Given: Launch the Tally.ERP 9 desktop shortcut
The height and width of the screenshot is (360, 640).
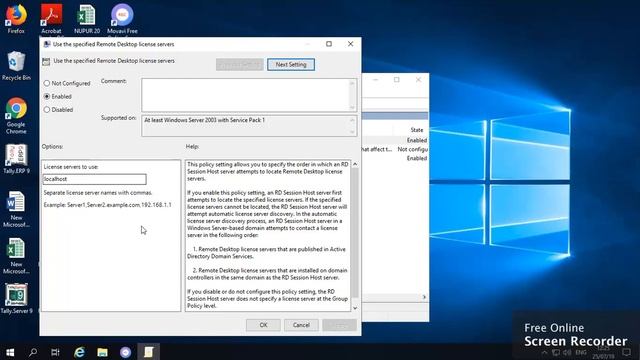Looking at the screenshot, I should click(16, 159).
